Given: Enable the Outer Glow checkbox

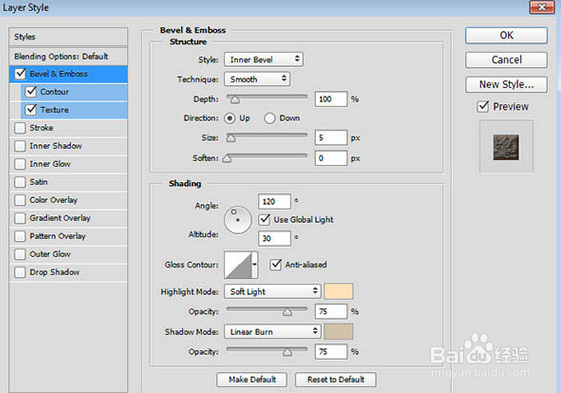Looking at the screenshot, I should (20, 254).
